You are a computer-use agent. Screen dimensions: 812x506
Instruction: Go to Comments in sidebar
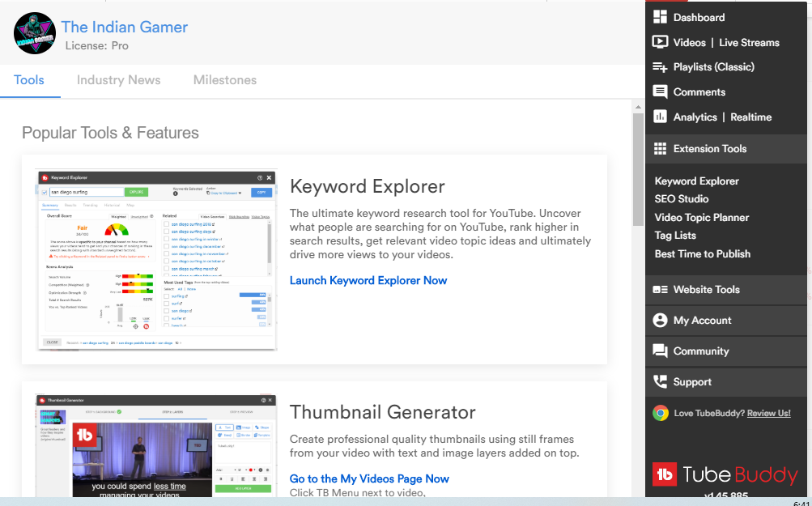click(699, 91)
